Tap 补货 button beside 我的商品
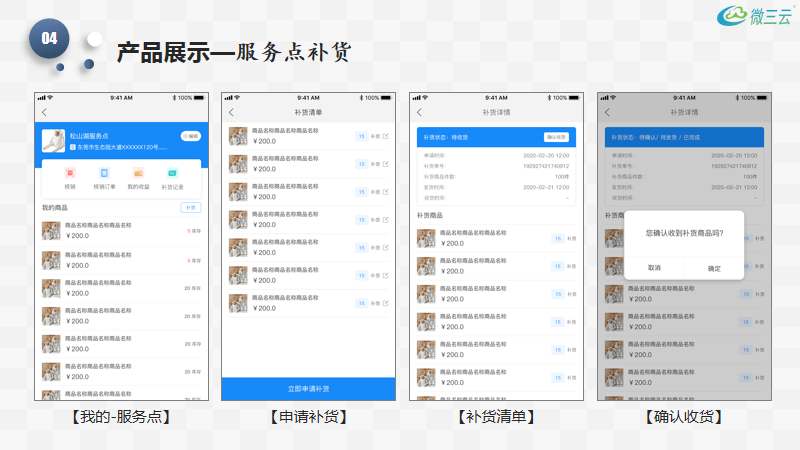 (191, 208)
